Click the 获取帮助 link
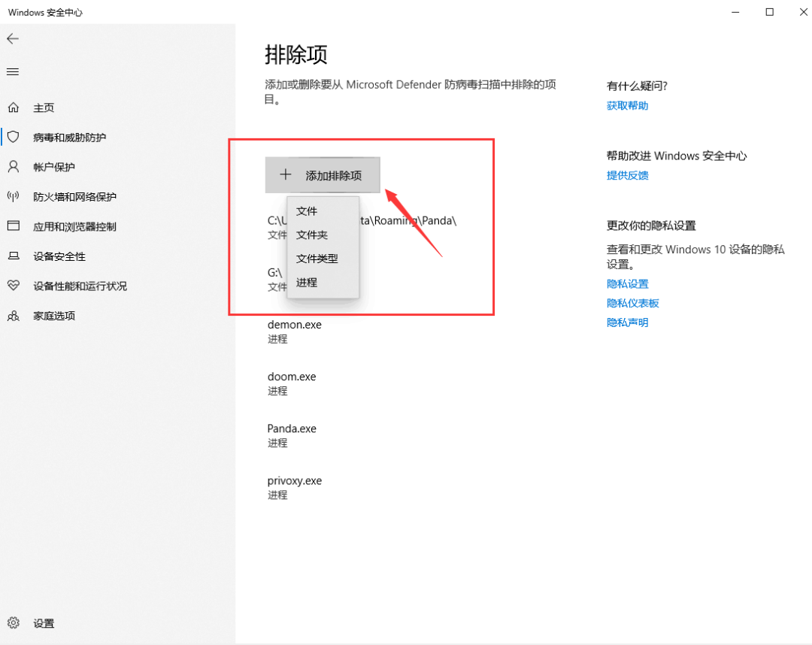Viewport: 812px width, 645px height. pos(627,105)
